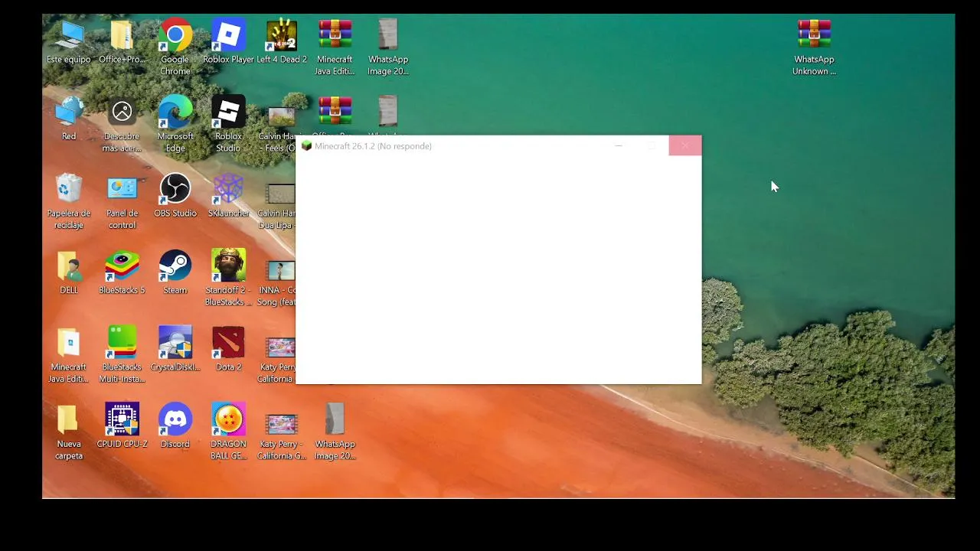Screen dimensions: 980x551
Task: Open the Nueva carpeta folder
Action: click(69, 432)
